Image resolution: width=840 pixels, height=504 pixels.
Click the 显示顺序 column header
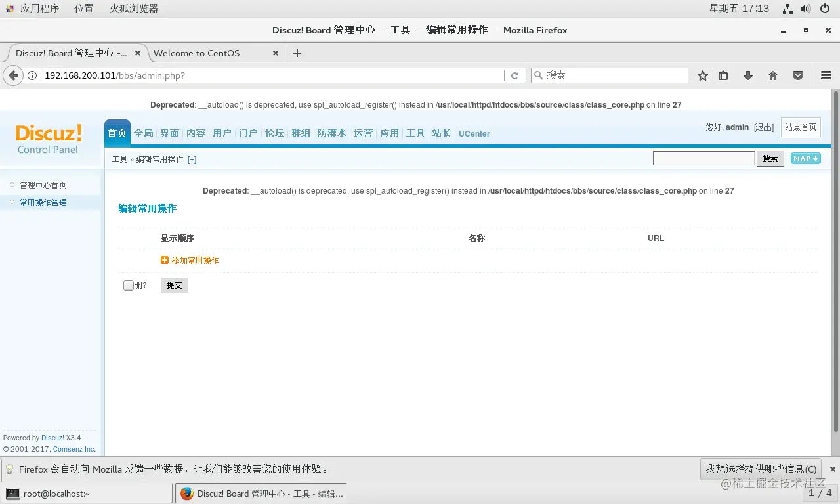click(177, 238)
